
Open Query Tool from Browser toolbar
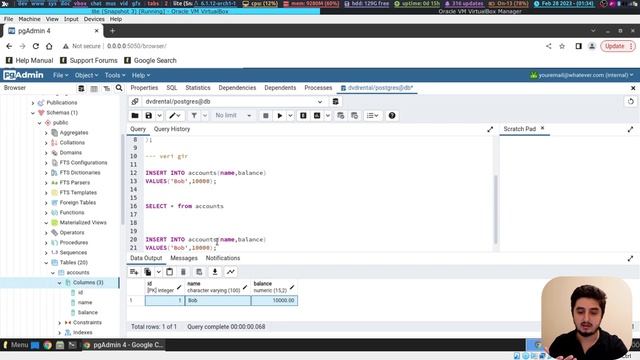click(x=81, y=88)
